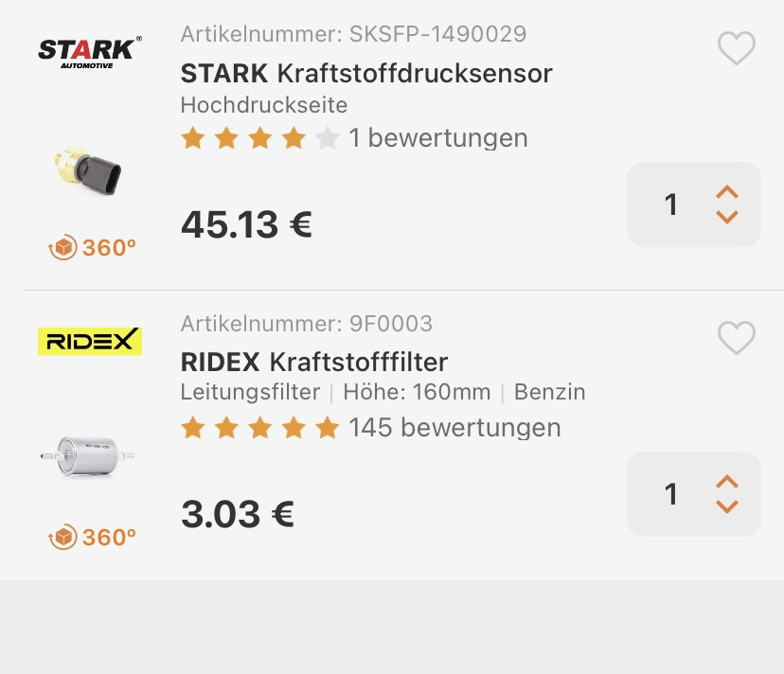Image resolution: width=784 pixels, height=674 pixels.
Task: Click the up chevron on the RIDEX quantity selector
Action: click(x=726, y=482)
